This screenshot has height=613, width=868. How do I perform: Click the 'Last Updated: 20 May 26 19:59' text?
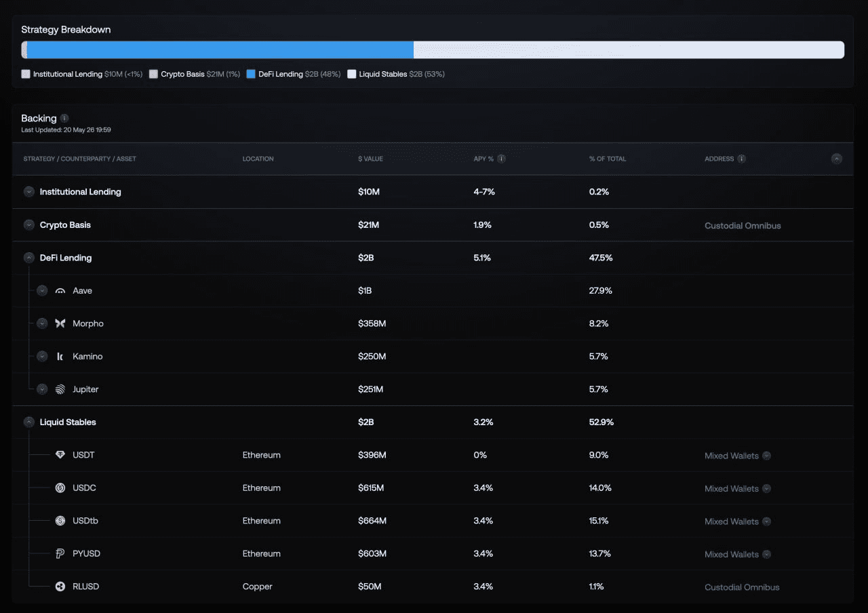click(66, 130)
